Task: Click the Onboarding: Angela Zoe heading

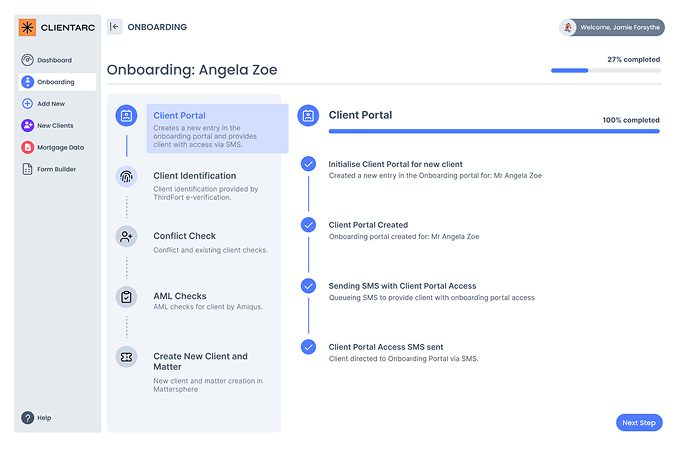Action: pos(192,69)
